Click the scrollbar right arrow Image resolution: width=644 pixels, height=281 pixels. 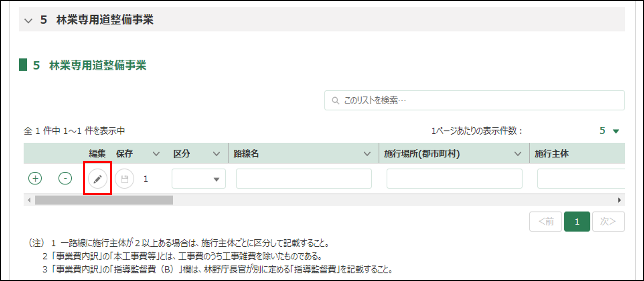pyautogui.click(x=619, y=200)
